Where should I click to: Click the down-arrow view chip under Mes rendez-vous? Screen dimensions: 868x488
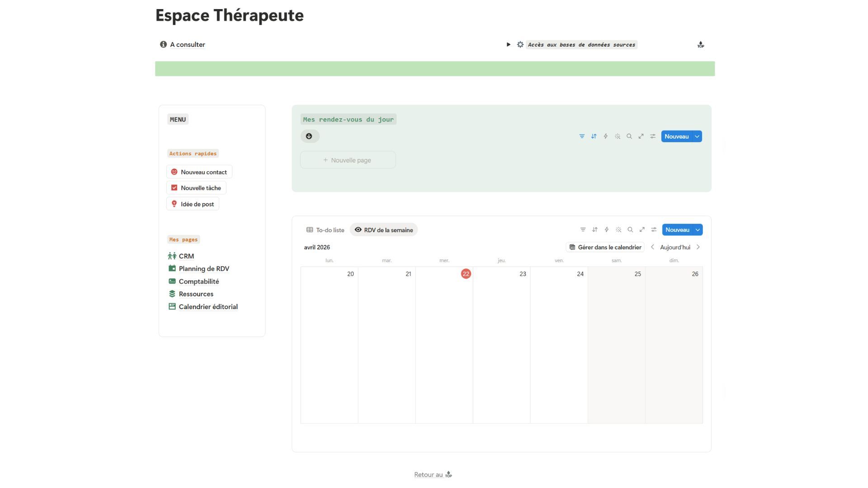[x=310, y=136]
